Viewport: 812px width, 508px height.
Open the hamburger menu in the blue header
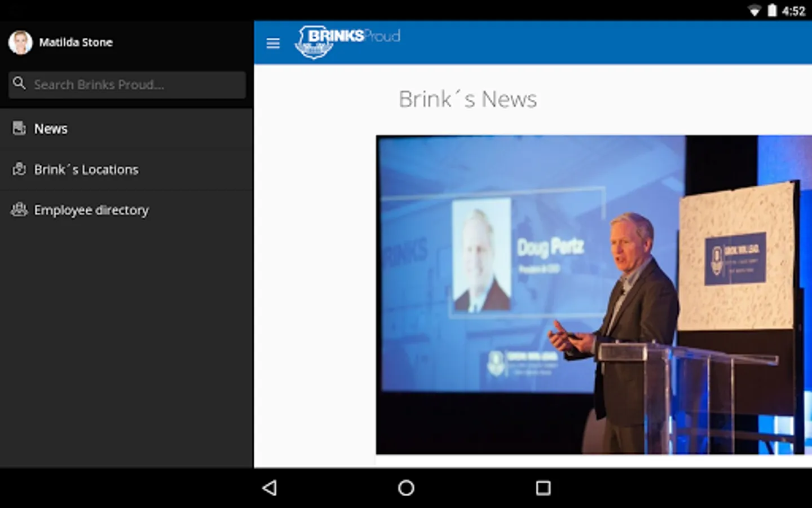pos(273,43)
